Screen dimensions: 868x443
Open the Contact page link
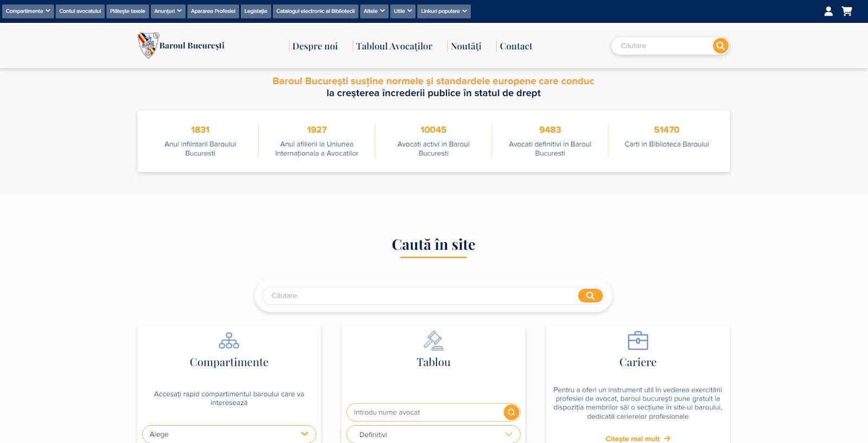pyautogui.click(x=515, y=46)
